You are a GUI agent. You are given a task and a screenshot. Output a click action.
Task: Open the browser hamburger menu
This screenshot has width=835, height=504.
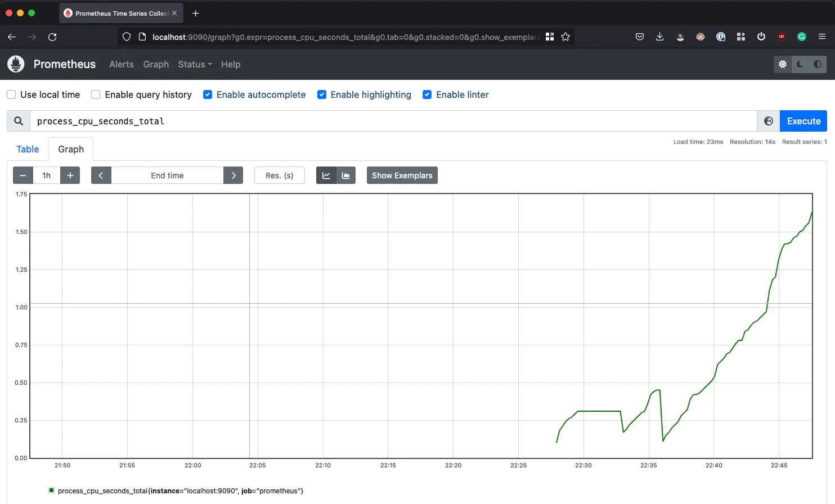point(822,37)
